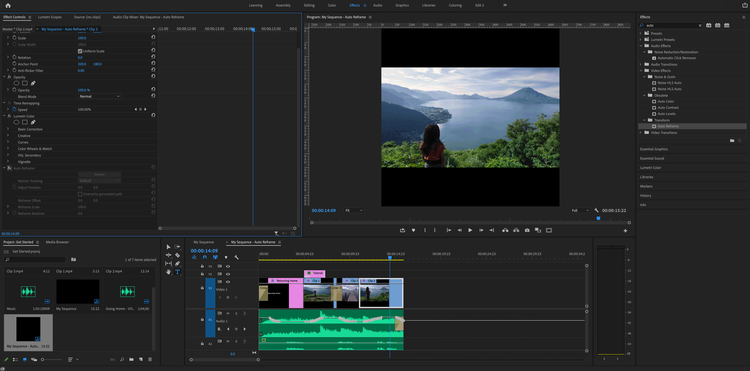Open the Home screen icon
Image resolution: width=750 pixels, height=371 pixels.
(7, 5)
